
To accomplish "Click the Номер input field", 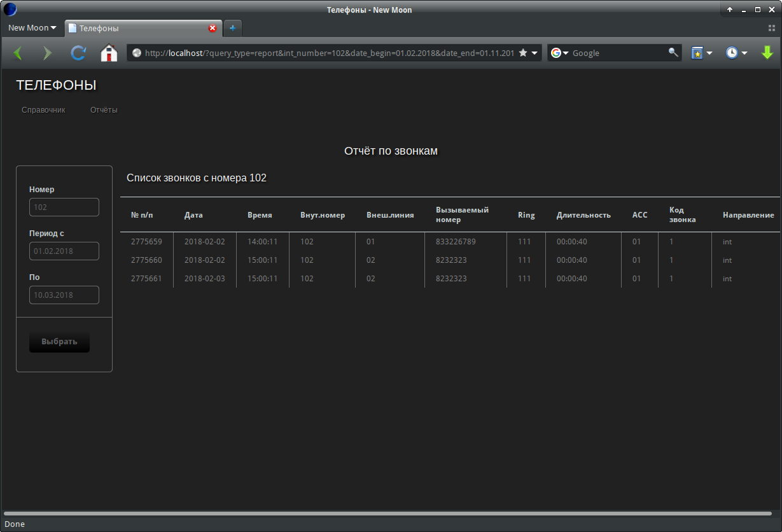I will click(64, 207).
